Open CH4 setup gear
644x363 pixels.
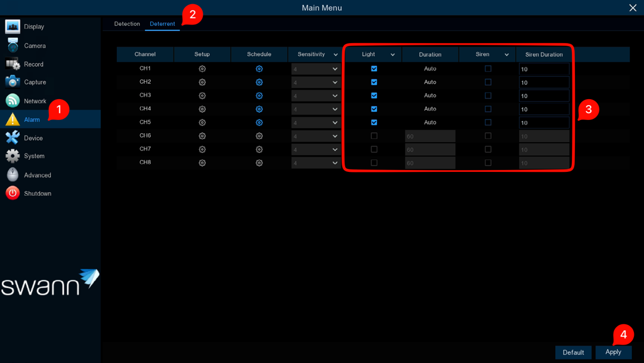pos(202,109)
